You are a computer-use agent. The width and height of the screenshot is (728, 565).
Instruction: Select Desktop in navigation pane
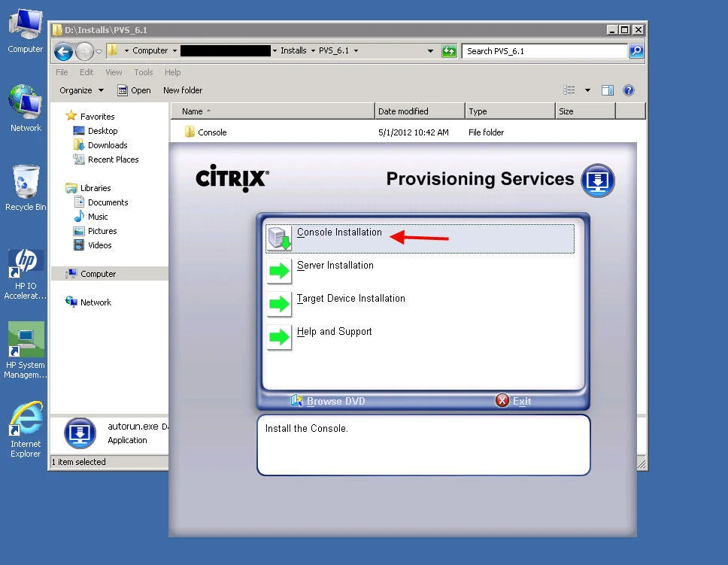coord(102,131)
